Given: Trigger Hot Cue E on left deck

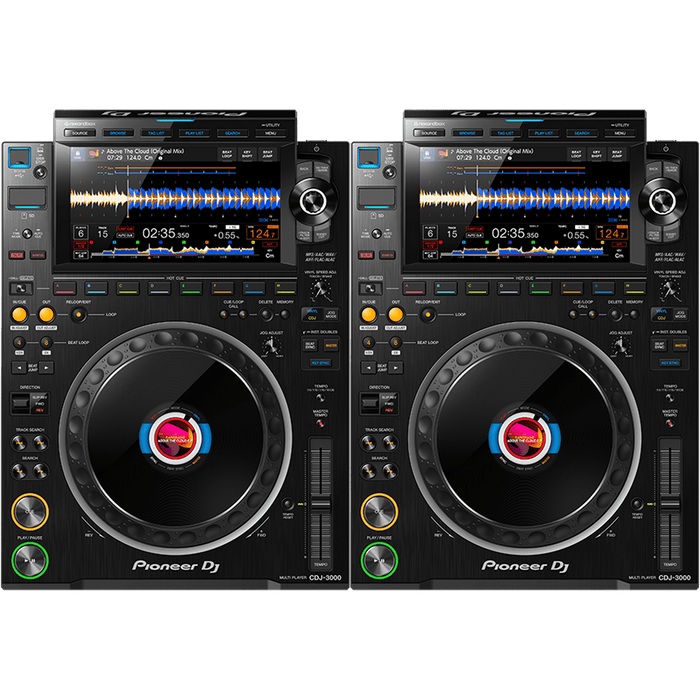Looking at the screenshot, I should point(191,288).
